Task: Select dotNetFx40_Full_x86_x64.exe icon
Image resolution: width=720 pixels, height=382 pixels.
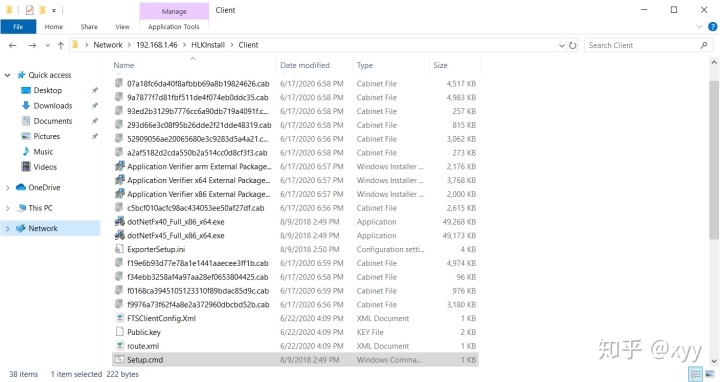Action: click(119, 222)
